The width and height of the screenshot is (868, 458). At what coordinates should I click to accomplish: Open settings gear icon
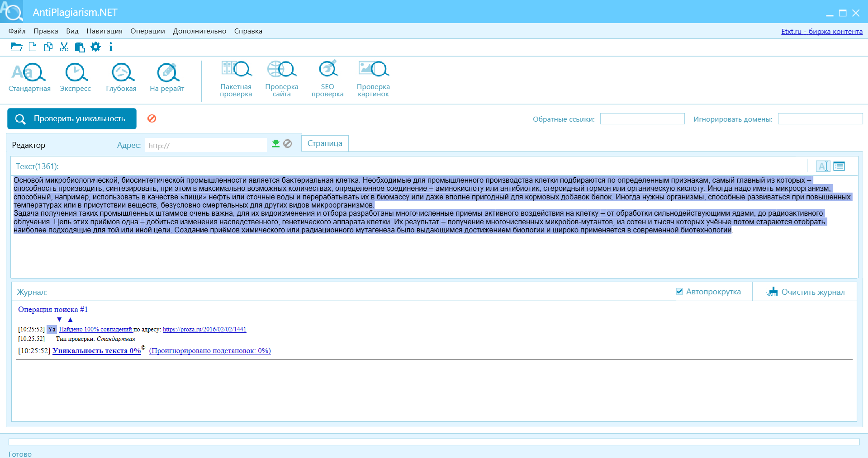coord(95,47)
